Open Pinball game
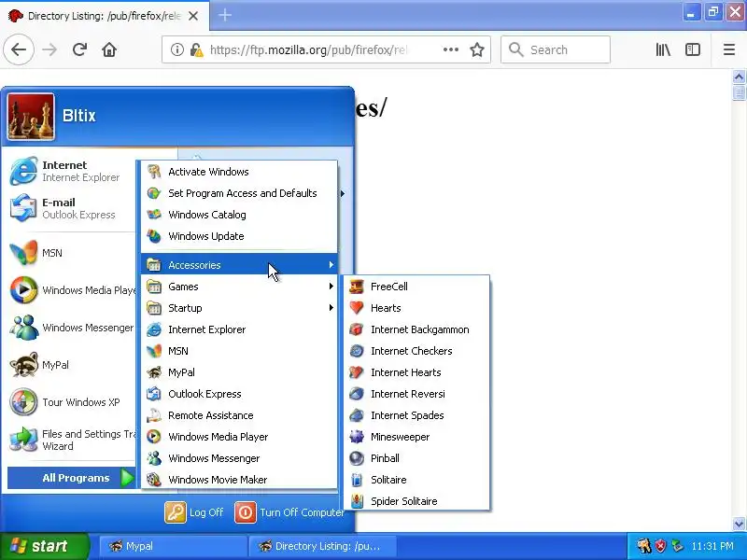 (x=416, y=457)
